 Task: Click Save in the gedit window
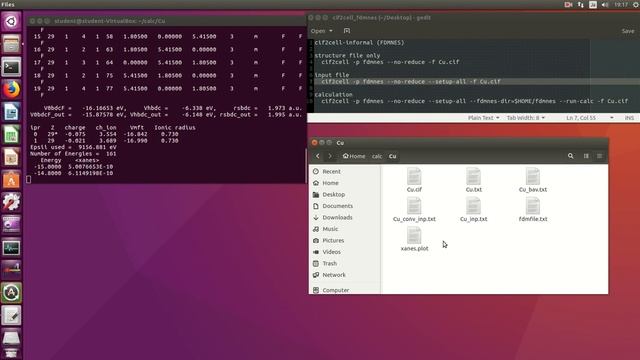[628, 31]
